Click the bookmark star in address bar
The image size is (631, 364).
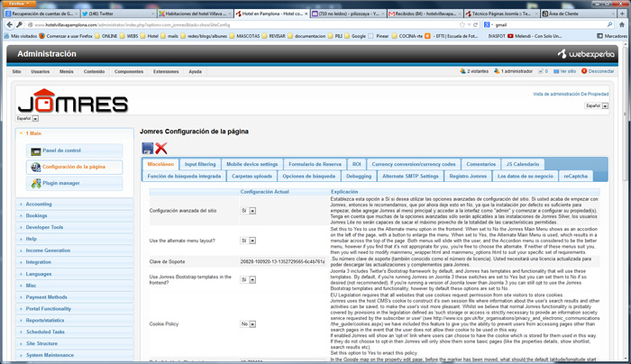point(462,24)
